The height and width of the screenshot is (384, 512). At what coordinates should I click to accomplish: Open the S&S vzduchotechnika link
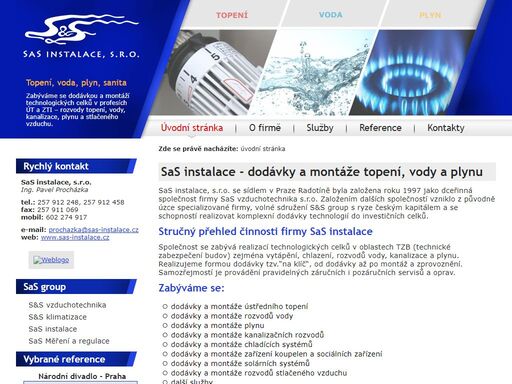(67, 305)
